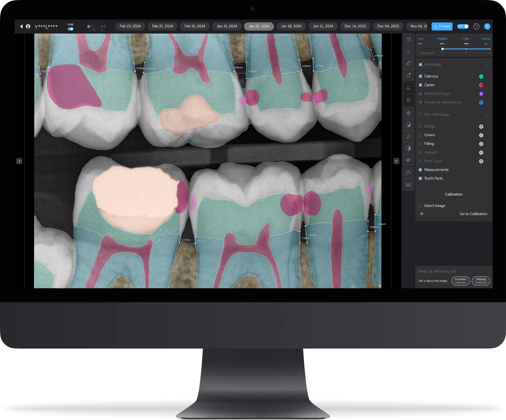Open the brightness adjustment tool
Viewport: 506px width, 420px height.
409,113
